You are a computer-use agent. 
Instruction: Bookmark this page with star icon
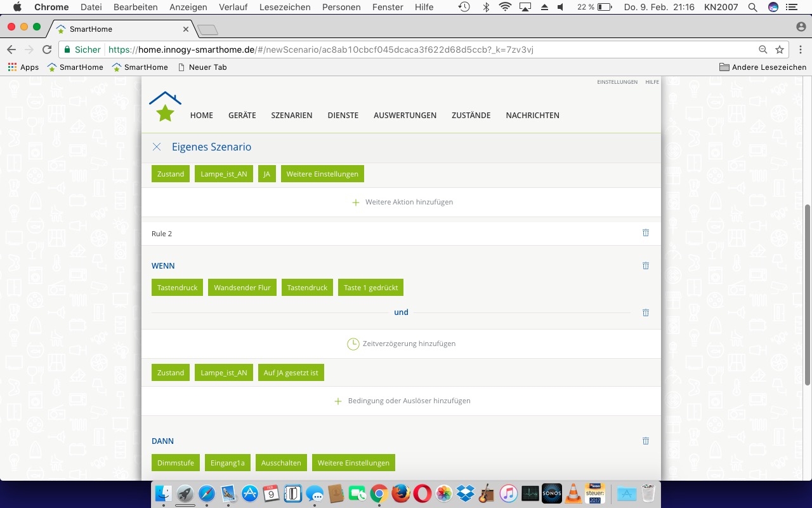coord(780,50)
